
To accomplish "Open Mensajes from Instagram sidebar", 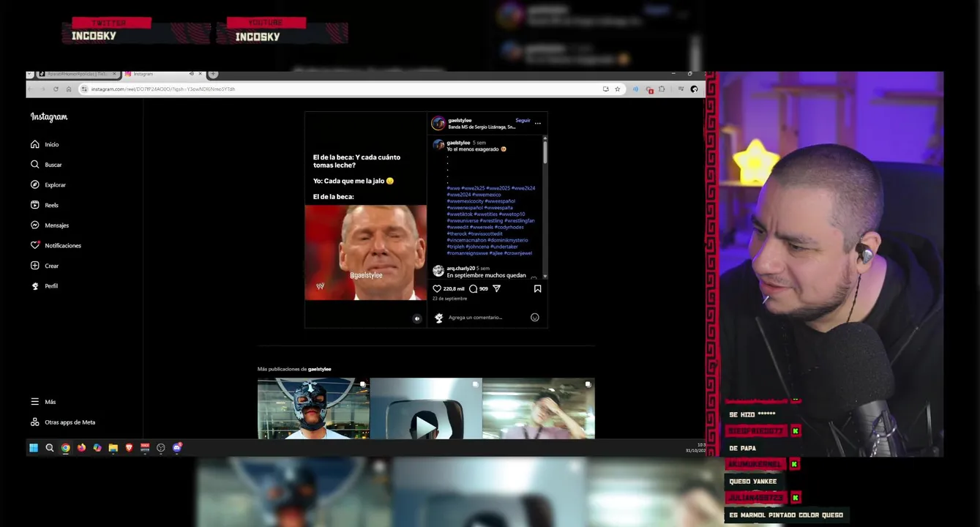I will point(50,225).
